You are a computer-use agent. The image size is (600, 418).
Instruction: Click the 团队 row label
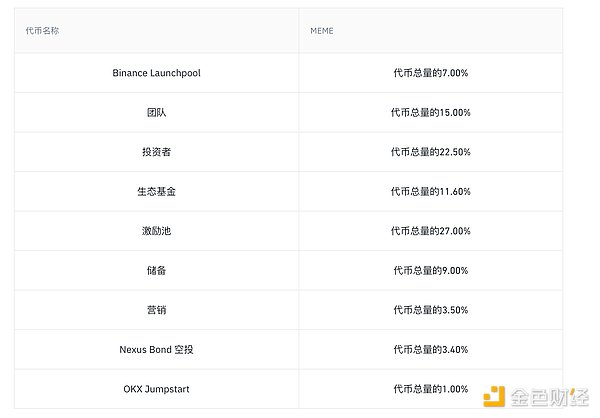pyautogui.click(x=156, y=113)
